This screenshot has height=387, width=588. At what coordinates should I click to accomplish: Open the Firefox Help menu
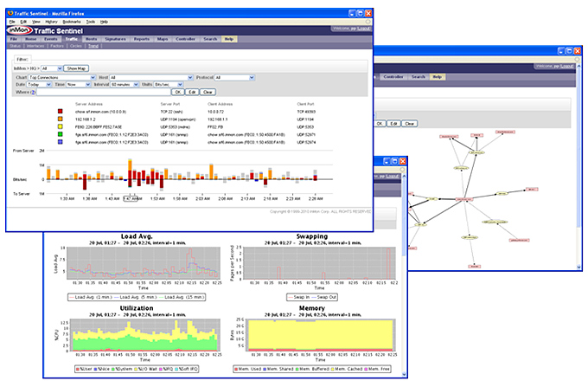(x=104, y=22)
